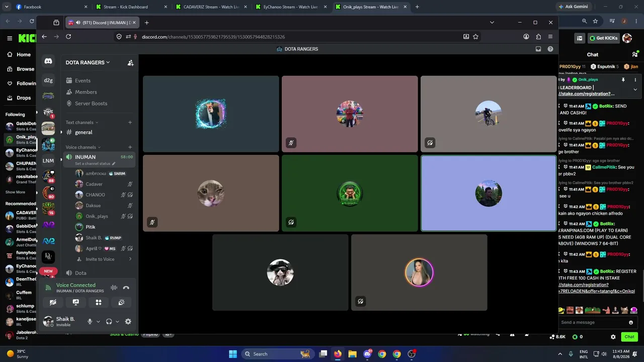Open Discord inbox icon in header

click(x=538, y=49)
